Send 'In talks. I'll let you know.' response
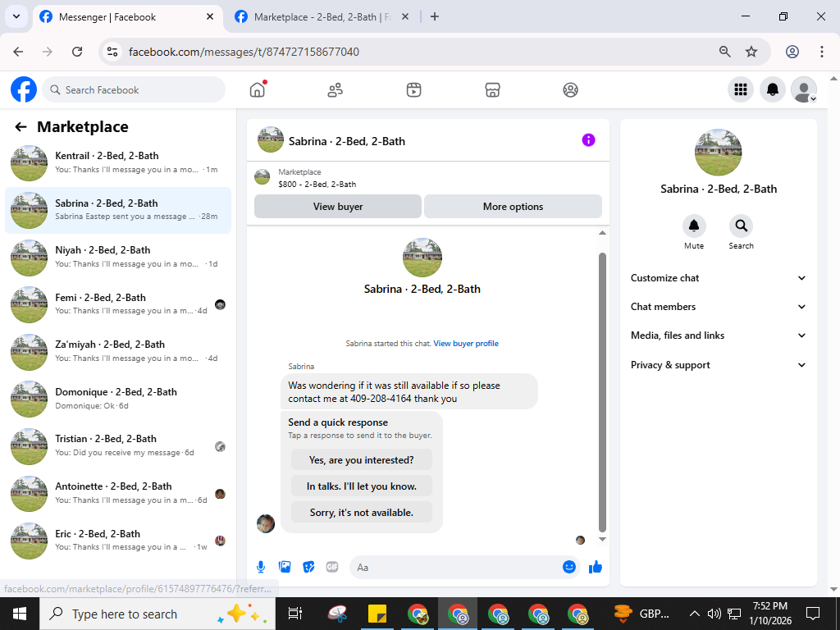This screenshot has height=630, width=840. 362,486
